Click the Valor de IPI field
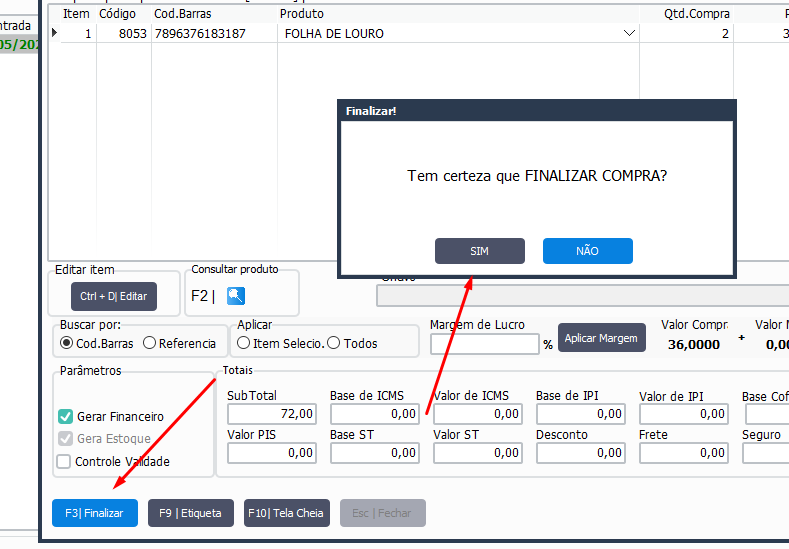Screen dimensions: 789x549 point(684,414)
